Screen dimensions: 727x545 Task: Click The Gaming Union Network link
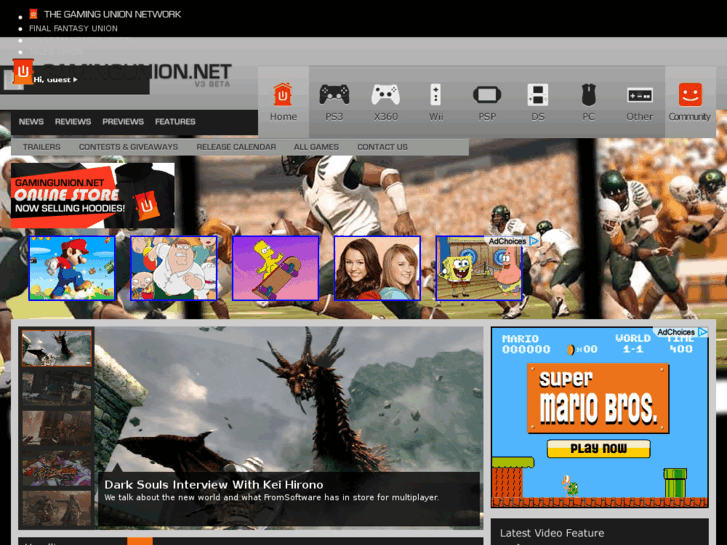[112, 14]
